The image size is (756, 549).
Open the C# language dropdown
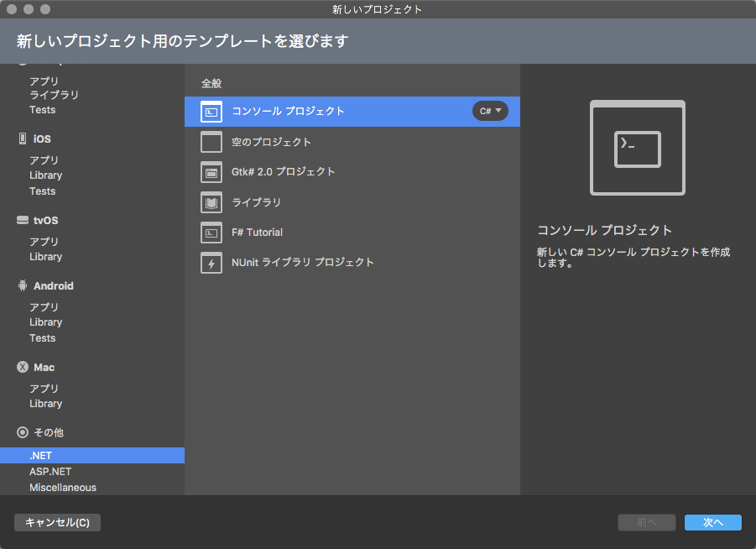pos(490,111)
